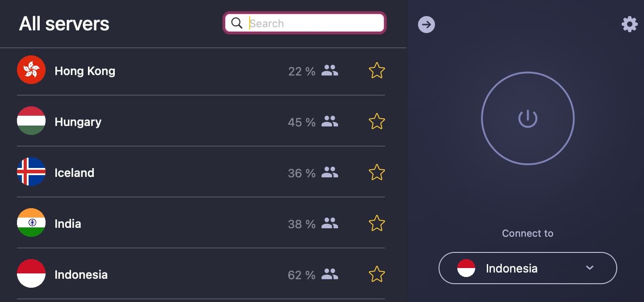This screenshot has width=644, height=302.
Task: Expand location chevron beside Indonesia
Action: (x=590, y=268)
